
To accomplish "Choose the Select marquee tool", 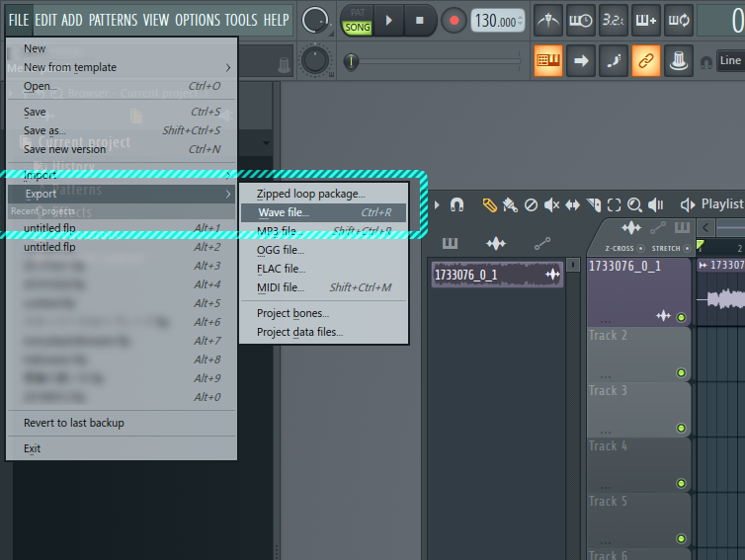I will click(x=614, y=204).
